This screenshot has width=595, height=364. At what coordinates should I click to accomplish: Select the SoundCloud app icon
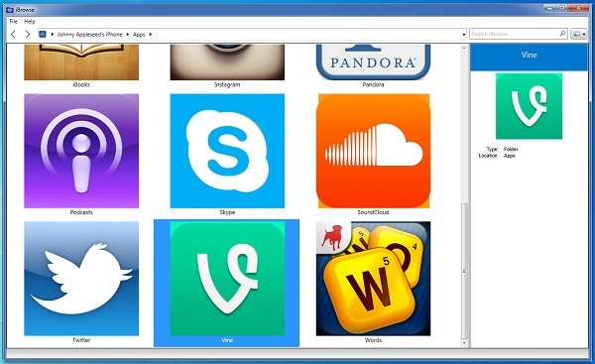[x=373, y=151]
